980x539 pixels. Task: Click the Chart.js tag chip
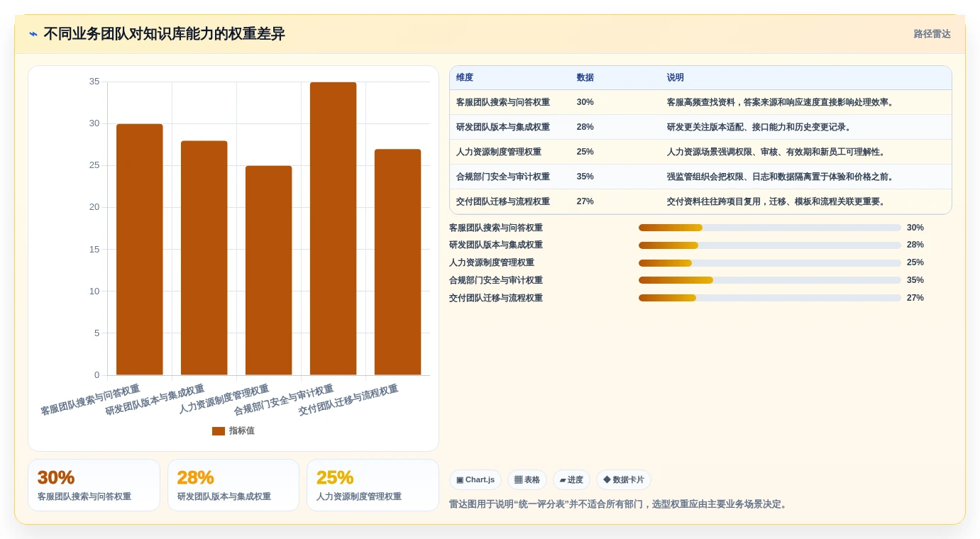[475, 480]
